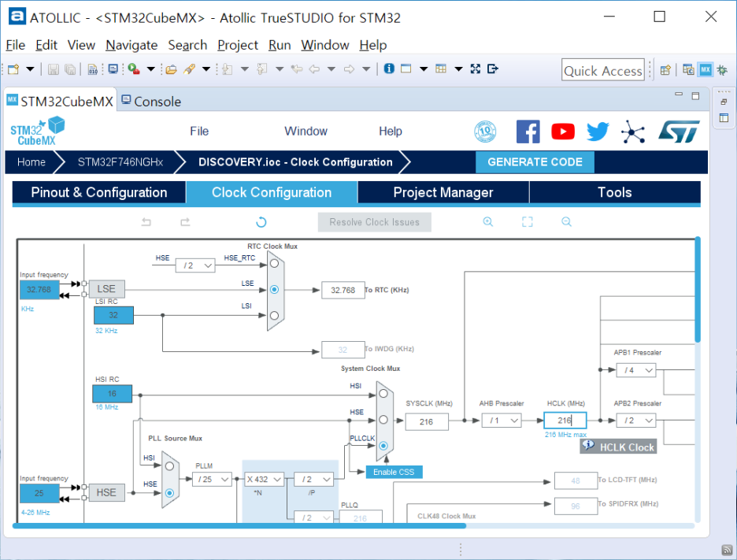Open the File menu in the menu bar

[x=16, y=45]
